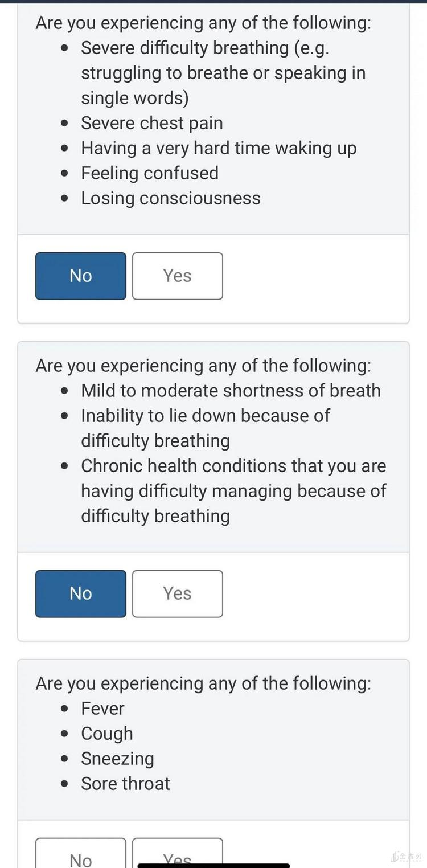Click "Mild to moderate shortness of breath" text
427x868 pixels.
coord(231,391)
